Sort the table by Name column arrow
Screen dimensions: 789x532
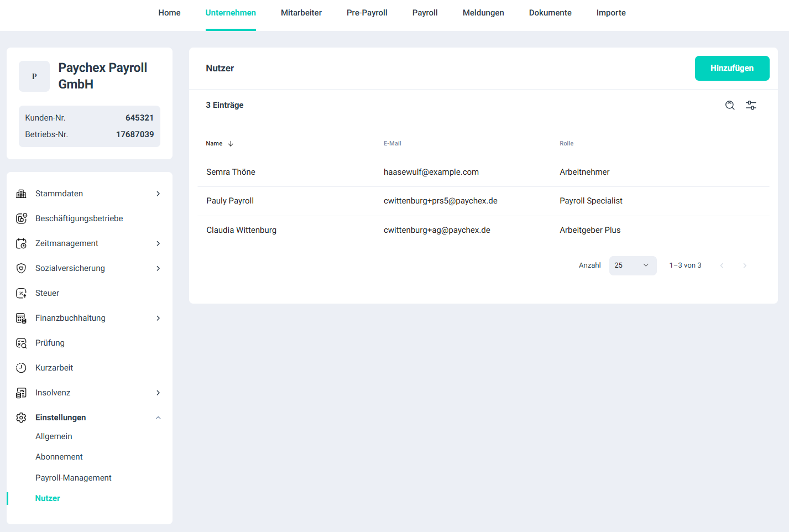click(x=231, y=144)
